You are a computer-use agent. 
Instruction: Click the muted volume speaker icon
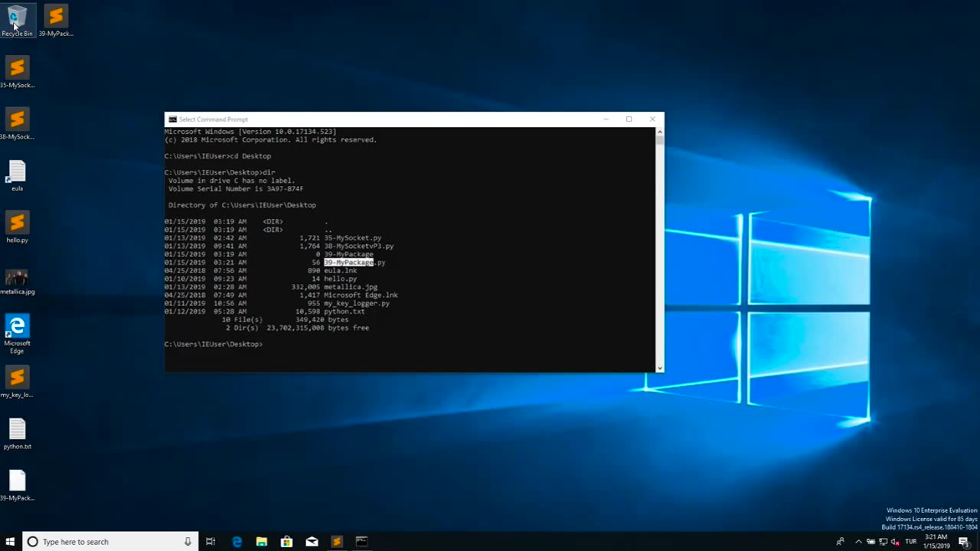(x=895, y=542)
